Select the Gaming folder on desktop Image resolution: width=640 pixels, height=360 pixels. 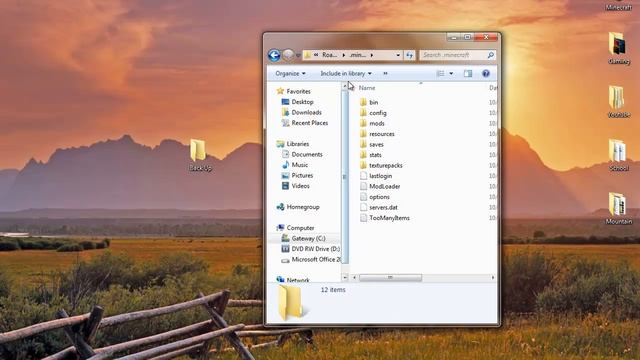(618, 48)
